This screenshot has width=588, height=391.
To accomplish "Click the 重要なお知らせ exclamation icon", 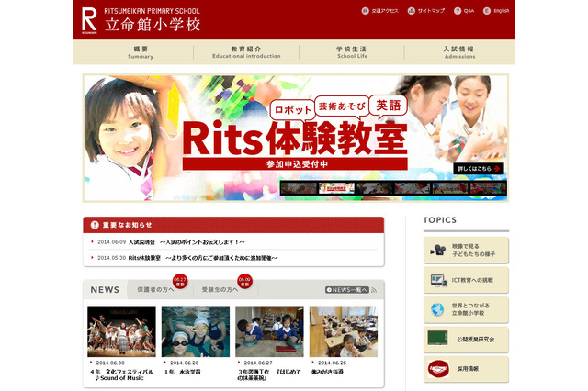I will pos(95,225).
